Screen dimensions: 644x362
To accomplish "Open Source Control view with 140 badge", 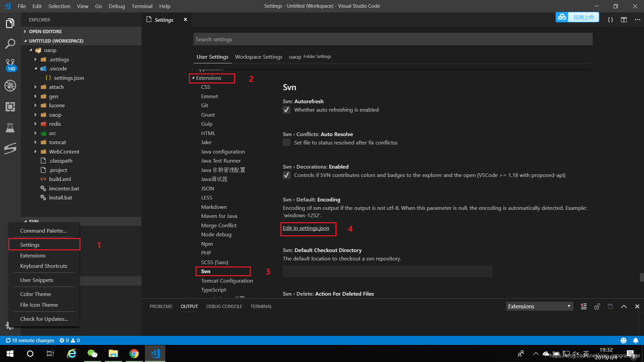I will (10, 64).
